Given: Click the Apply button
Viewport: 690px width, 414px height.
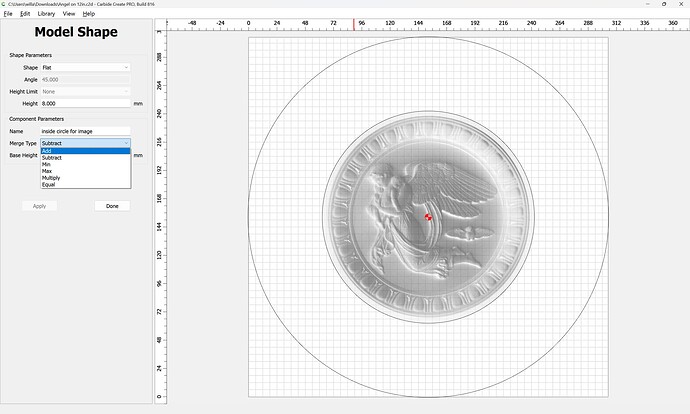Looking at the screenshot, I should 40,206.
